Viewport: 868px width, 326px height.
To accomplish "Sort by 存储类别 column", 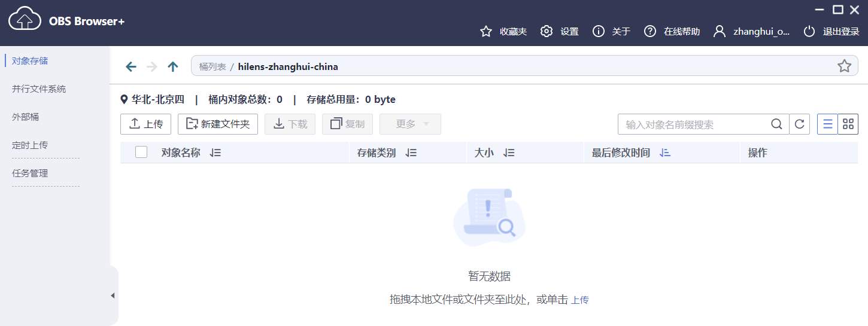I will tap(411, 153).
